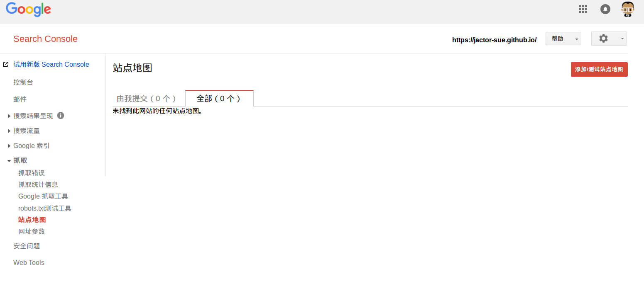
Task: Open Google 抓取工具
Action: (x=43, y=196)
